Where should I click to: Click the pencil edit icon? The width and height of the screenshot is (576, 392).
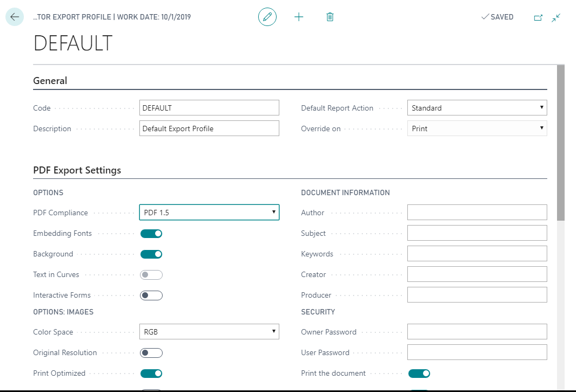pyautogui.click(x=267, y=17)
